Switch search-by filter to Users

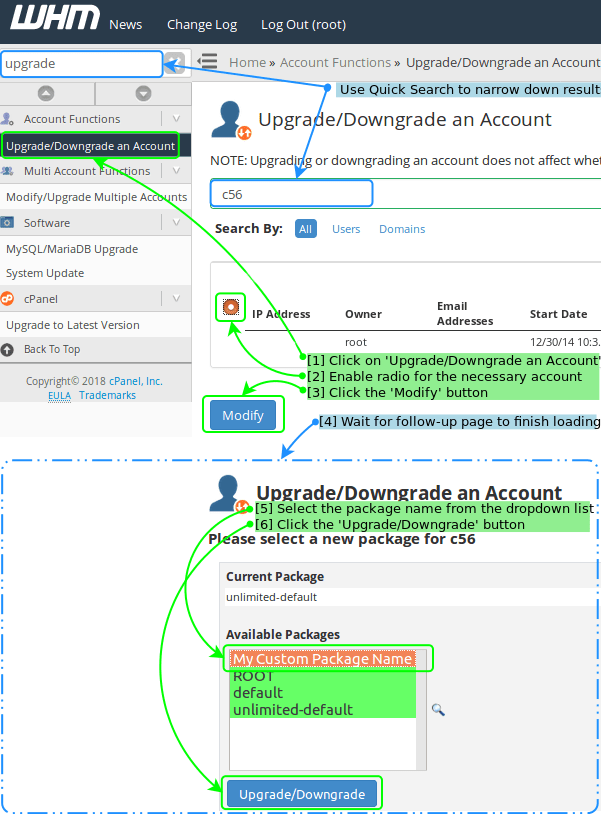pos(346,229)
